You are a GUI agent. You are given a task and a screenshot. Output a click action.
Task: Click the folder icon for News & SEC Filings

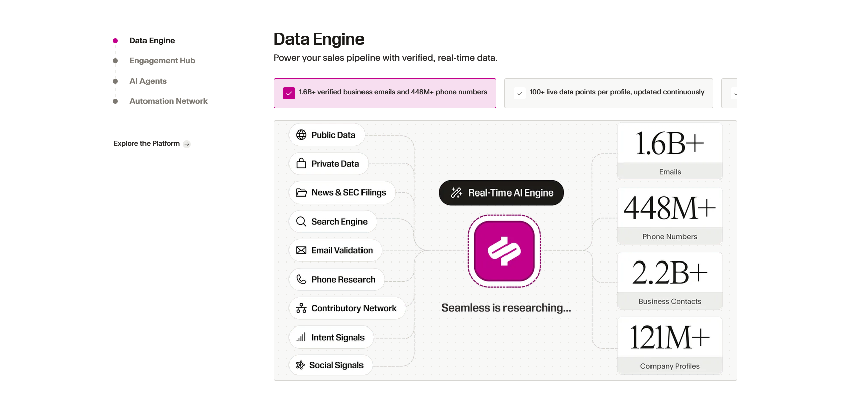click(x=301, y=192)
